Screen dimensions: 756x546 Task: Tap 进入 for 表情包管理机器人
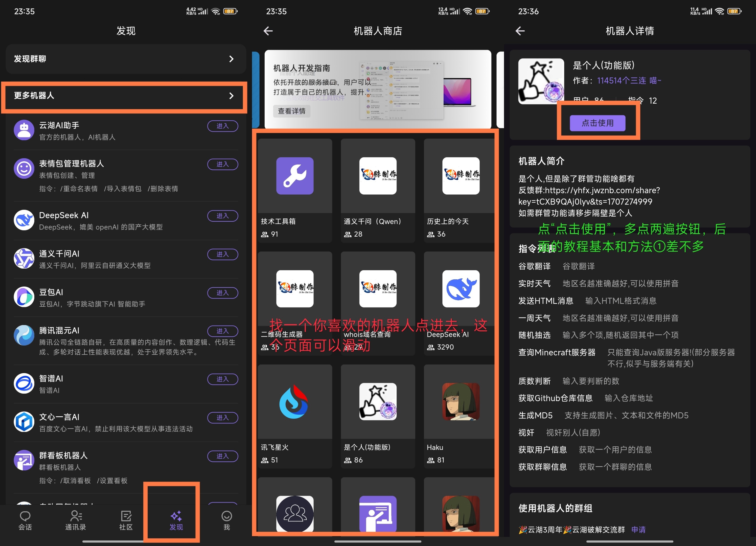click(222, 164)
